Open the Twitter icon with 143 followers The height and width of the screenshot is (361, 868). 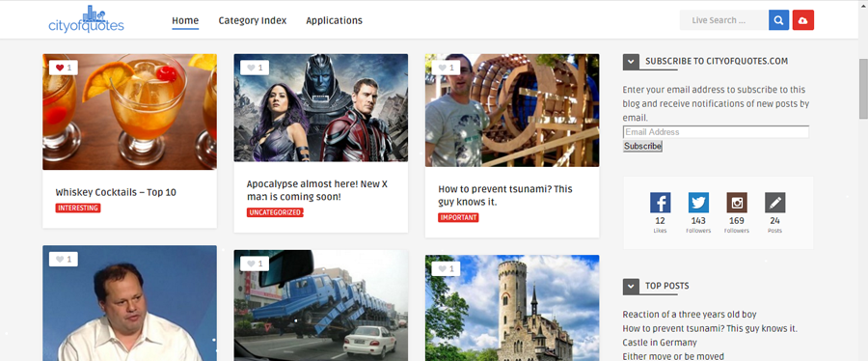pyautogui.click(x=698, y=203)
